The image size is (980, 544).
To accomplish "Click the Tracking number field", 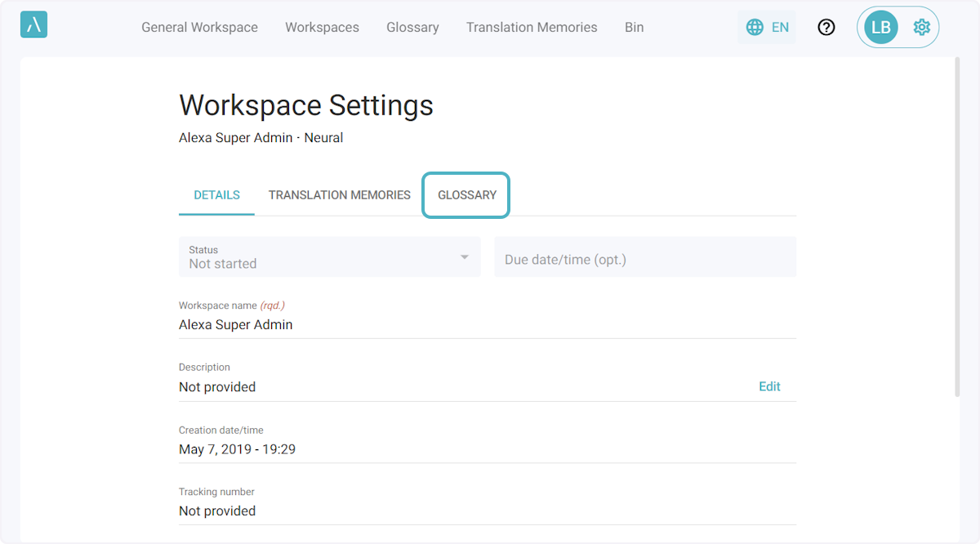I will click(x=487, y=511).
